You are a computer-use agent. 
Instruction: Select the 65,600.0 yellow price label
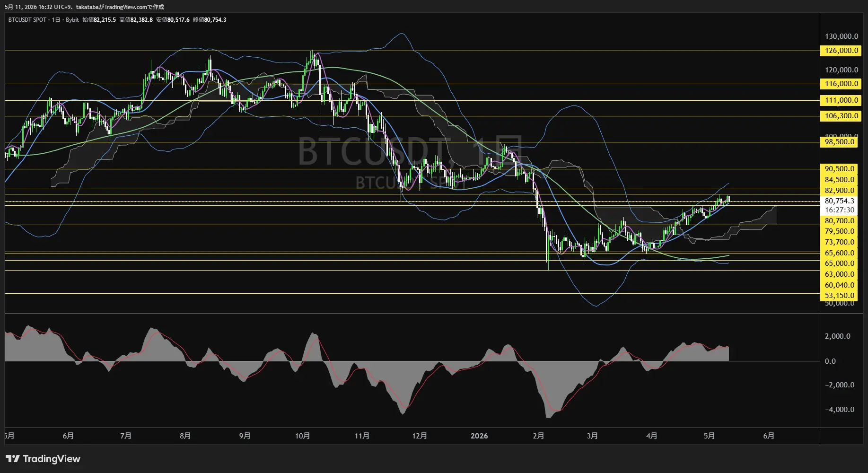(839, 253)
